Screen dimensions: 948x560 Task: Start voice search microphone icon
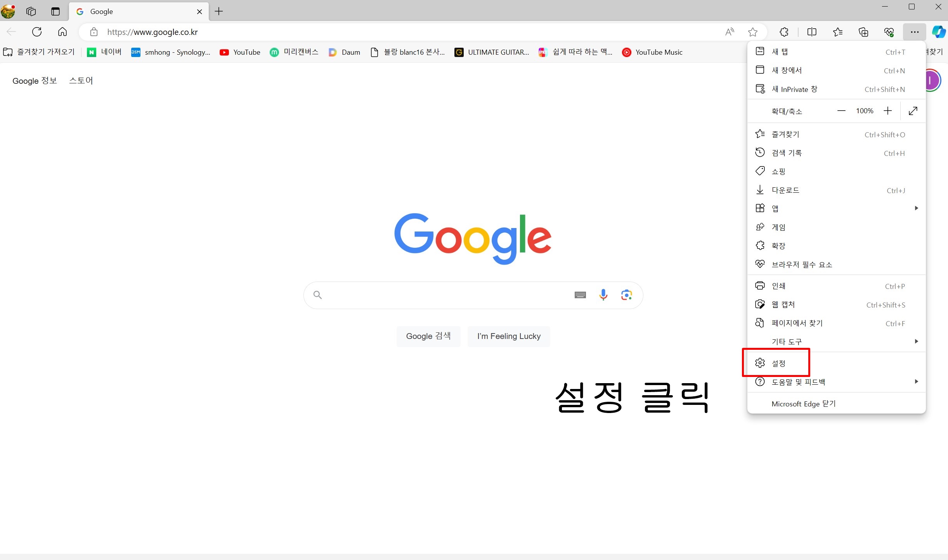click(x=603, y=295)
